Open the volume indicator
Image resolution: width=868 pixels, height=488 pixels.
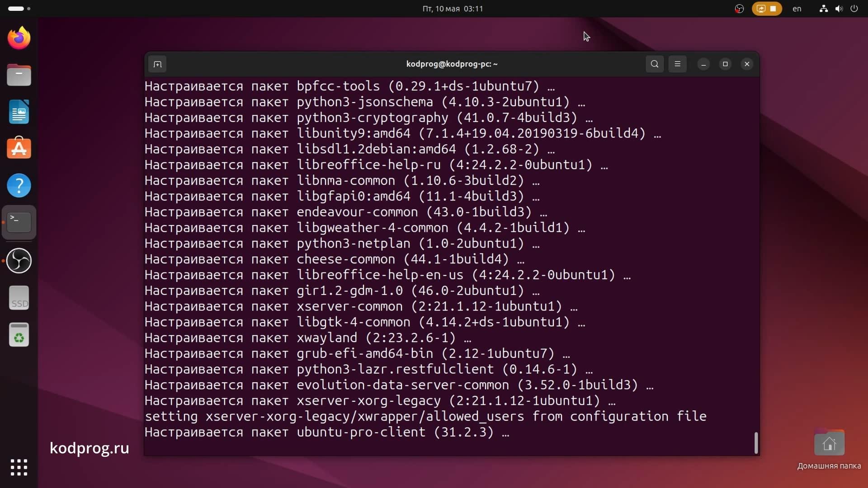tap(839, 9)
